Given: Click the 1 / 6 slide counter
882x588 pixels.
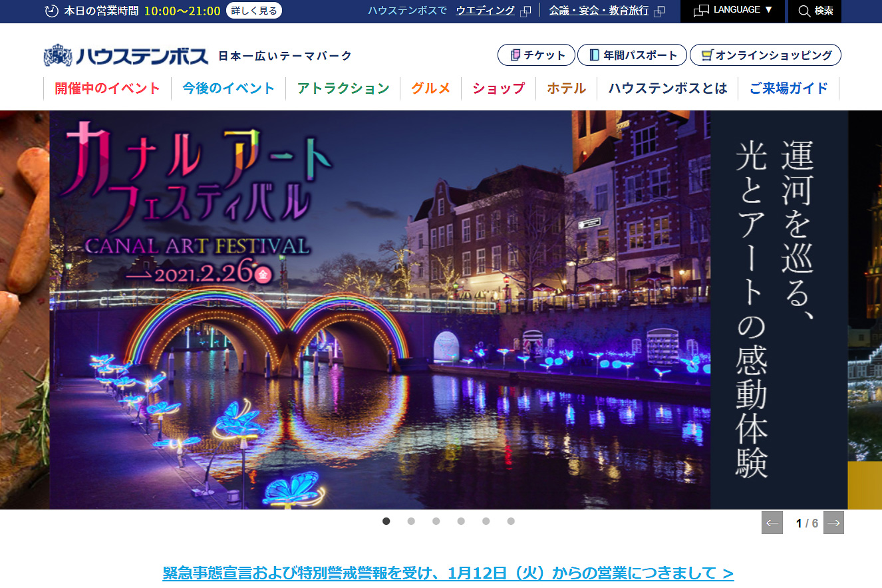Looking at the screenshot, I should point(807,523).
